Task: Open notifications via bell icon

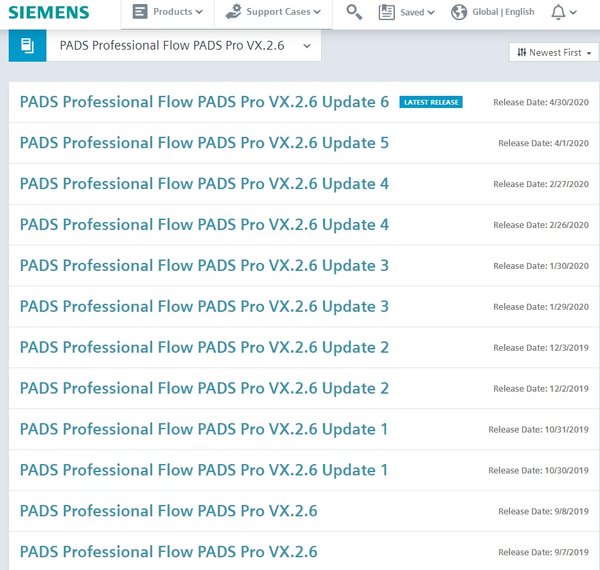Action: coord(558,12)
